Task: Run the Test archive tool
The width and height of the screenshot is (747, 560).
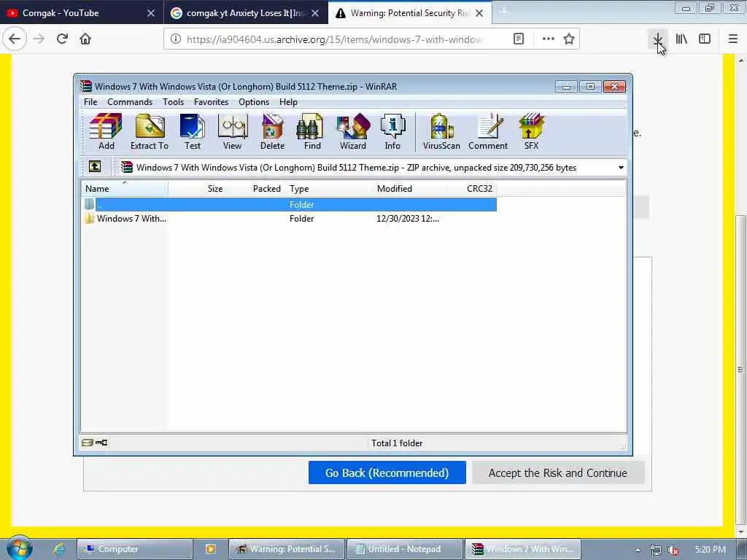Action: (193, 132)
